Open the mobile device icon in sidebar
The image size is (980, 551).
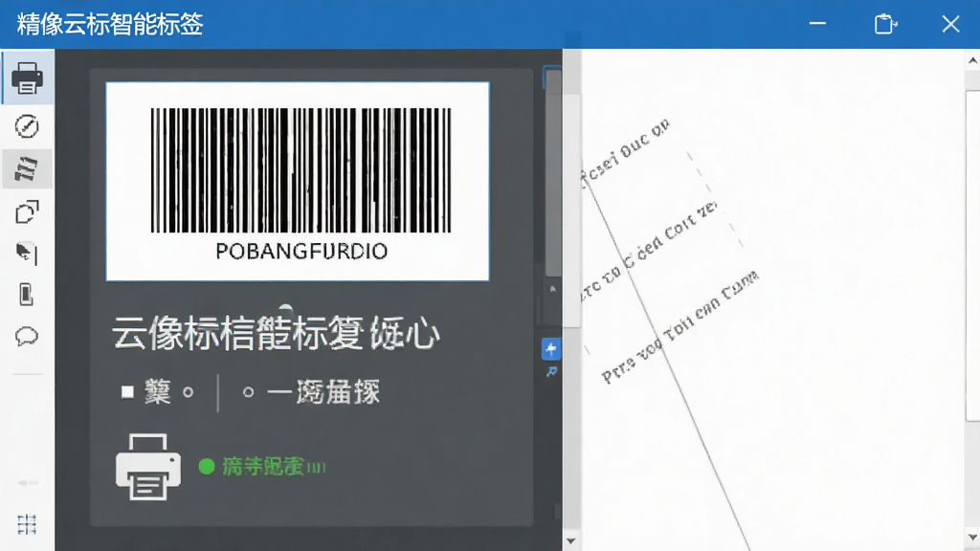point(26,295)
